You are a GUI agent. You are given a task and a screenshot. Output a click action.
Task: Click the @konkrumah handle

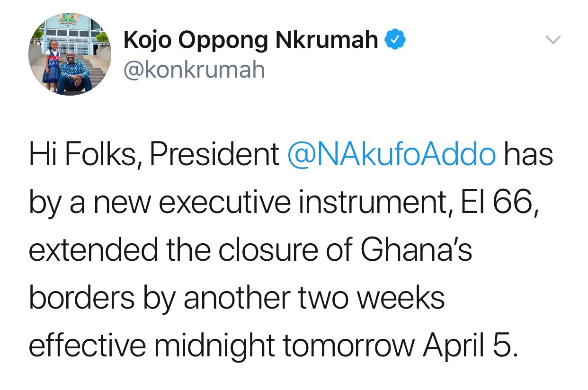tap(194, 70)
